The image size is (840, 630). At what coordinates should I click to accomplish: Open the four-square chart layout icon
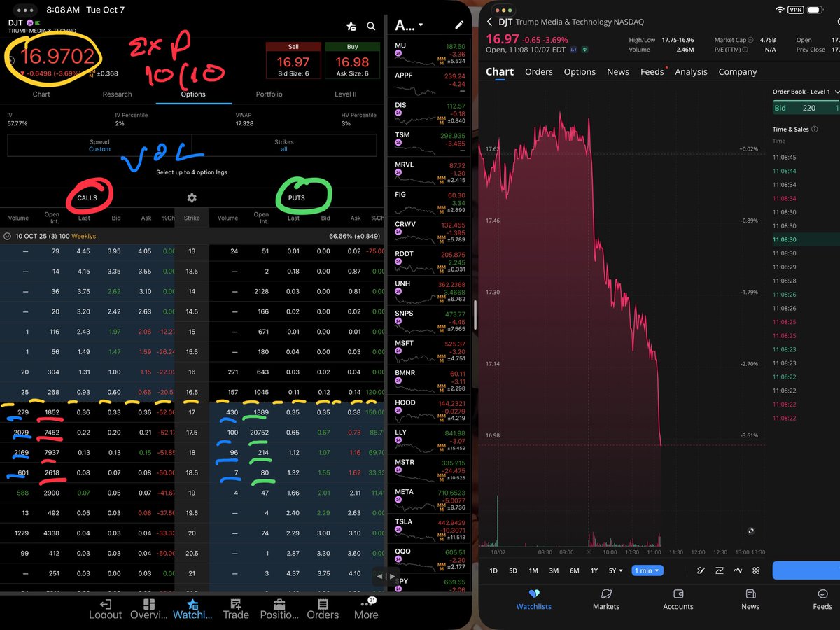[756, 570]
